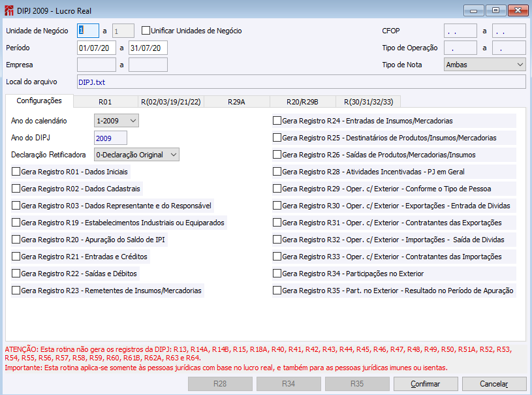532x395 pixels.
Task: Click the Tipo de Operação start field
Action: tap(460, 48)
